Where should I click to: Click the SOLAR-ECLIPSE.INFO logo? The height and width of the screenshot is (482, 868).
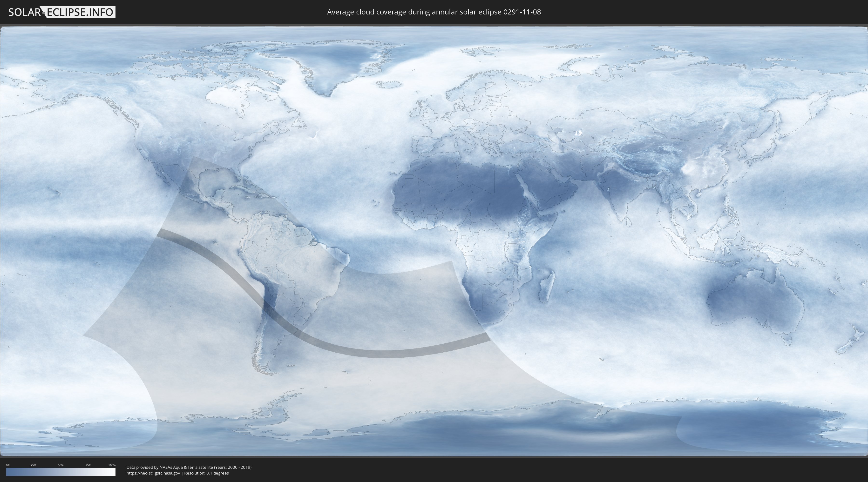62,12
